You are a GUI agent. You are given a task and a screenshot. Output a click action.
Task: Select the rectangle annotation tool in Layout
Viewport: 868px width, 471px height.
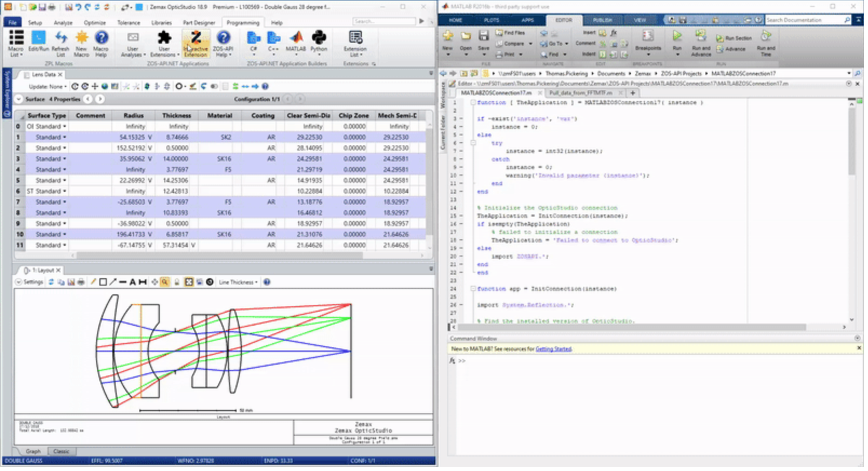103,282
